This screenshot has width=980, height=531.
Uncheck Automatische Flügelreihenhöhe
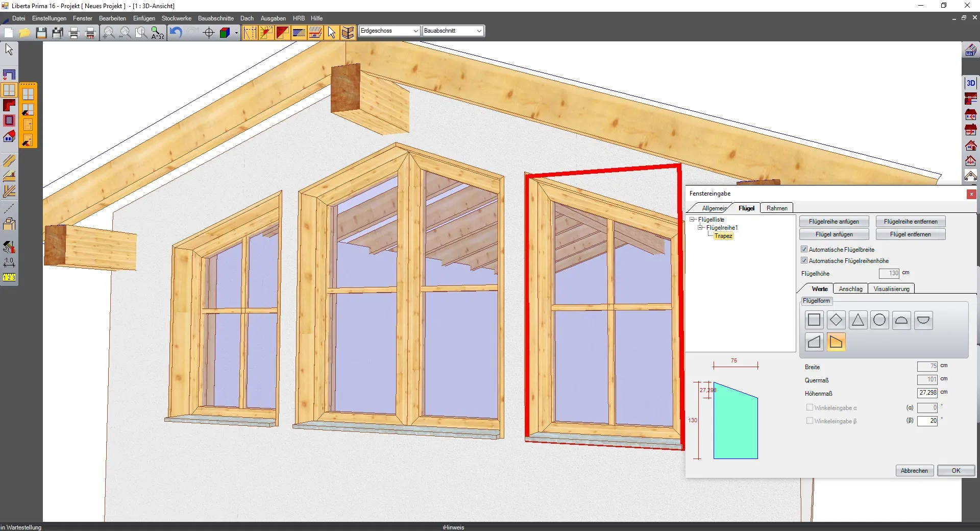[804, 260]
